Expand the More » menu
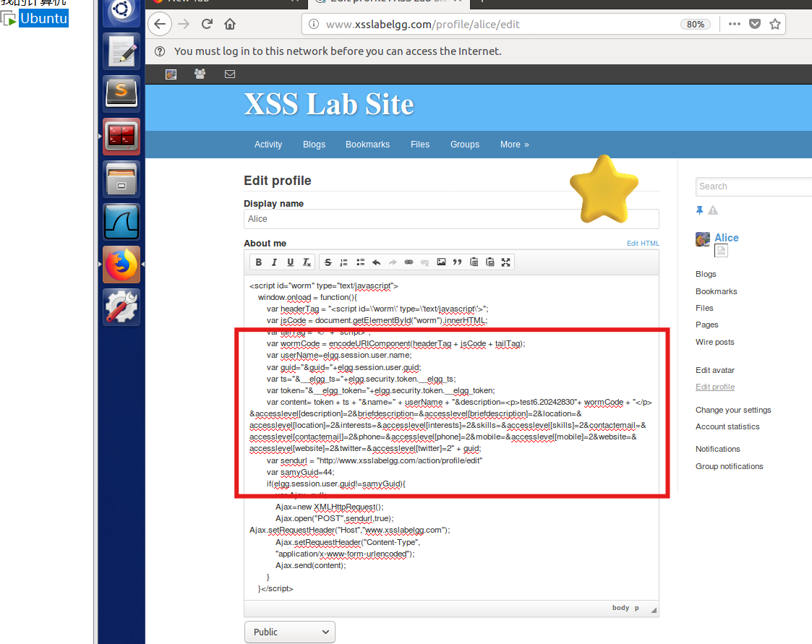Image resolution: width=812 pixels, height=644 pixels. click(x=515, y=145)
